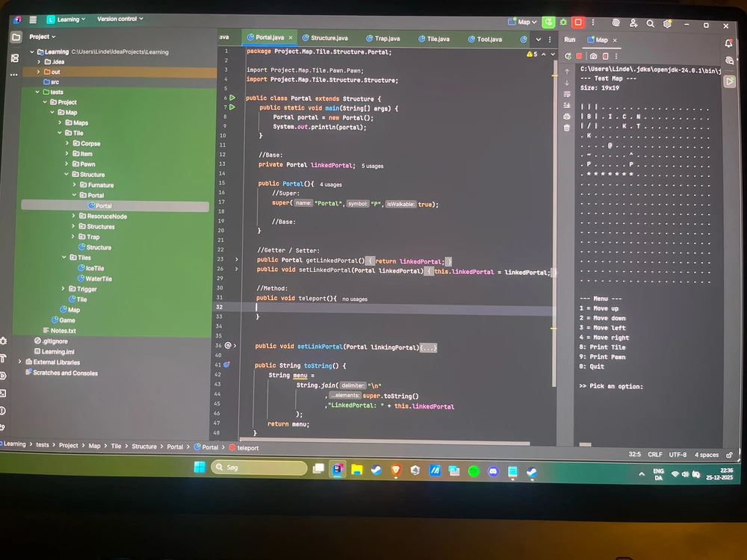Unfold the collapsed setLinkPortal method

tap(427, 347)
